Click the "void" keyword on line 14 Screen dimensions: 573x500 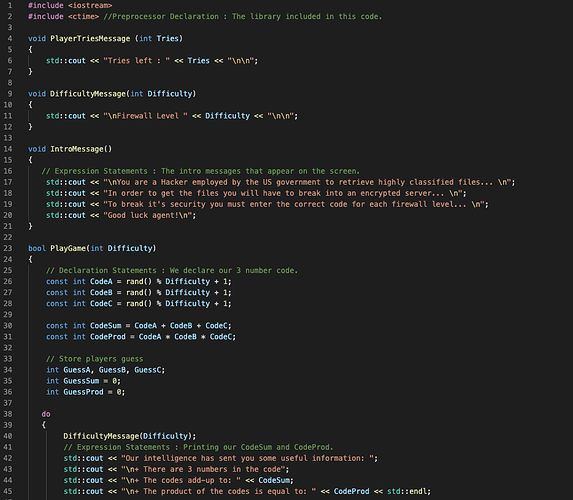point(37,149)
